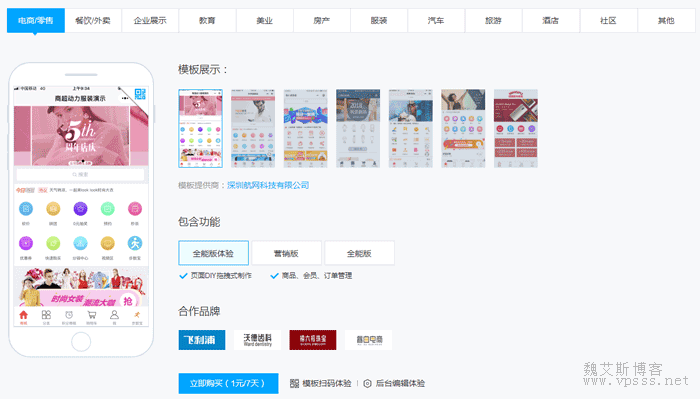The height and width of the screenshot is (399, 700).
Task: Select the seventh dark red template thumbnail
Action: tap(516, 129)
